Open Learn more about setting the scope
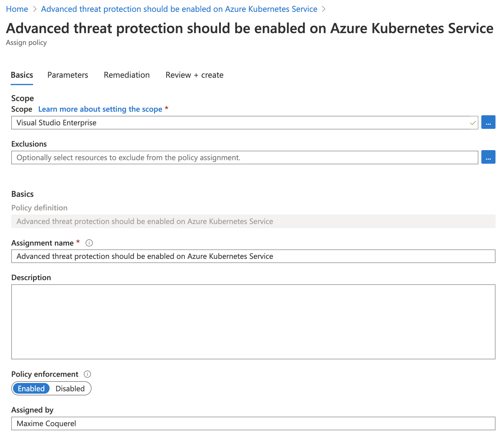 (x=100, y=109)
